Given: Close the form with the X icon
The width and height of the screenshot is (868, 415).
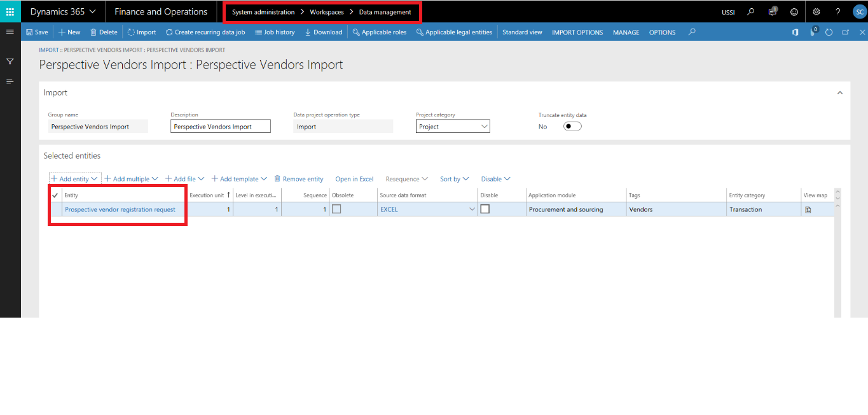Looking at the screenshot, I should (x=862, y=32).
